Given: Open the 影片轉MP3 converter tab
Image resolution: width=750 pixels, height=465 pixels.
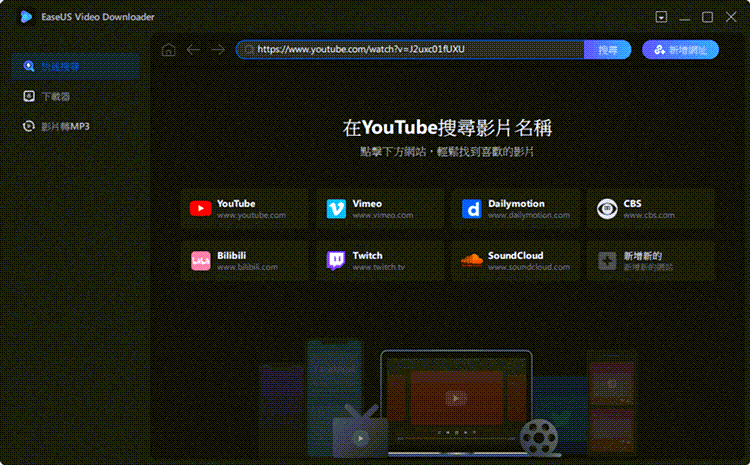Looking at the screenshot, I should click(76, 126).
